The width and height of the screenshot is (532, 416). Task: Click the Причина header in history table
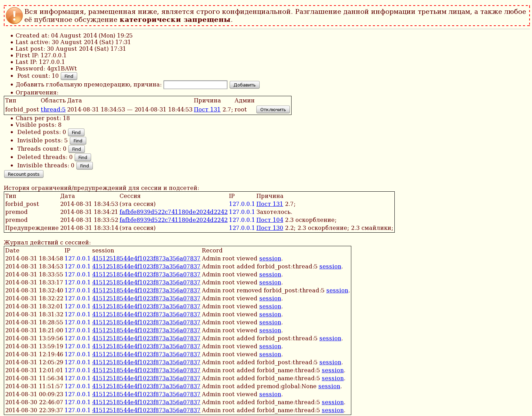tap(270, 196)
